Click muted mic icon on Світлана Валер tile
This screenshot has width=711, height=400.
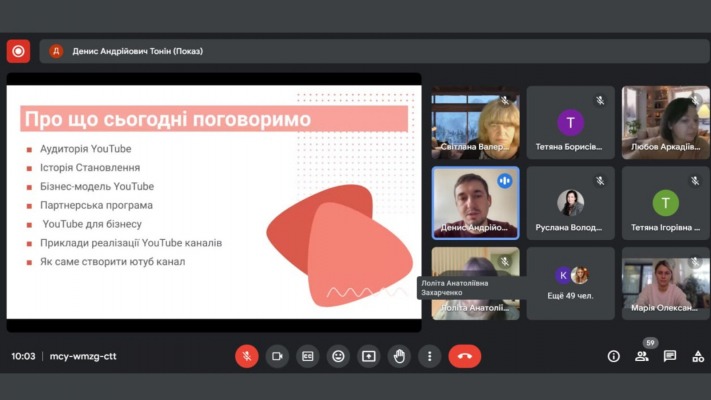(505, 101)
